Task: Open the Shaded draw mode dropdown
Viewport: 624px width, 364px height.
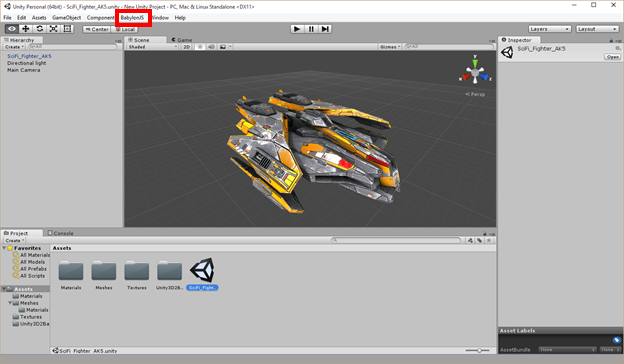Action: click(152, 47)
